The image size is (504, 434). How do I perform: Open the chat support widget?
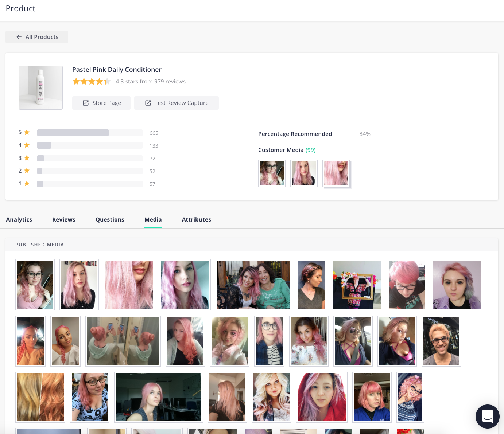[488, 417]
